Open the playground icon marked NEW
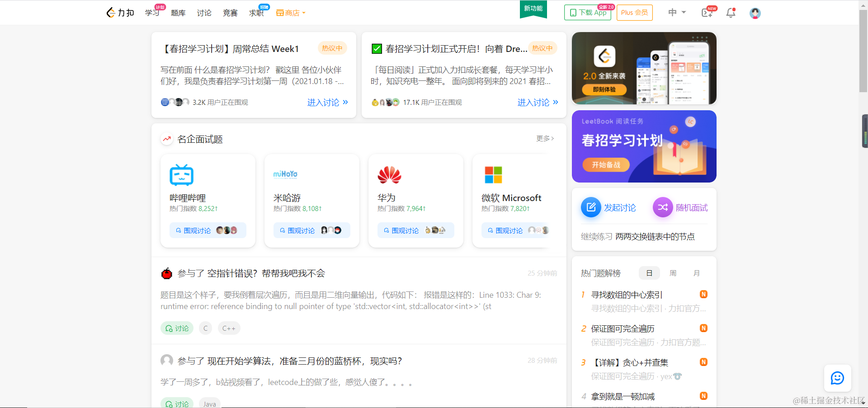 (x=708, y=13)
